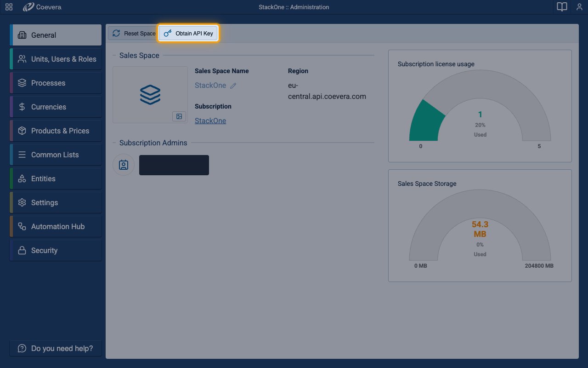Open the documentation book icon

(x=562, y=7)
